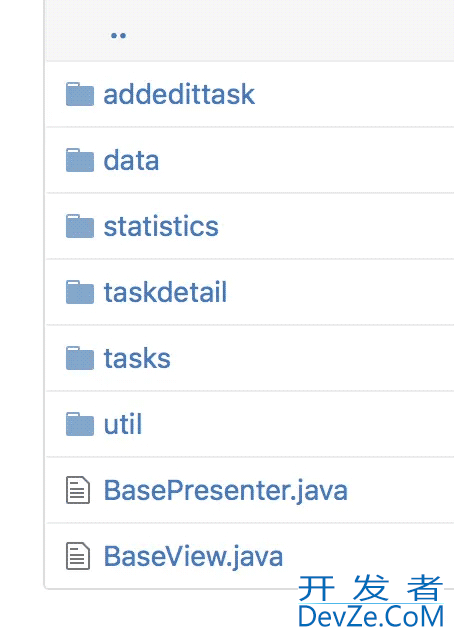Screen dimensions: 454x638
Task: Click the BaseView.java file icon
Action: [78, 556]
